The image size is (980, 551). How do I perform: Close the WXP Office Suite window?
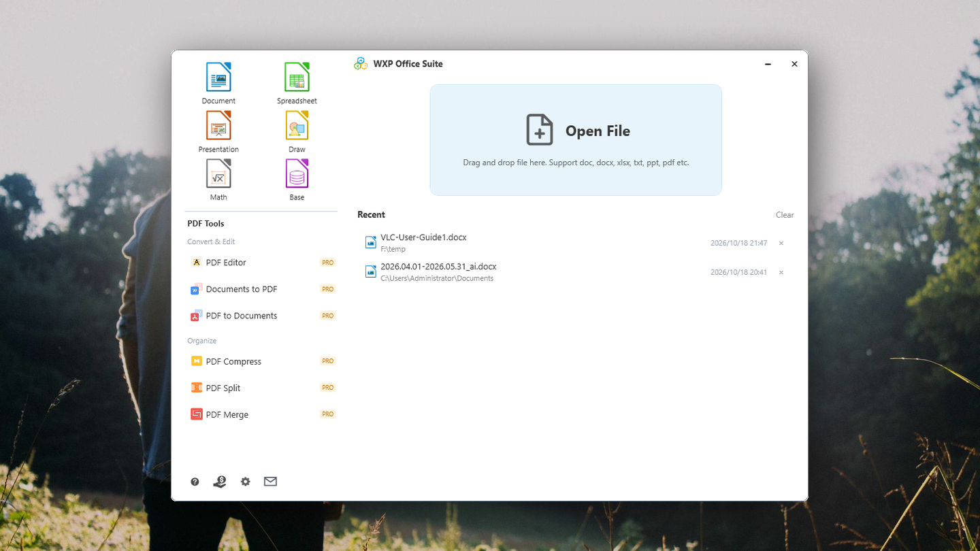point(794,64)
